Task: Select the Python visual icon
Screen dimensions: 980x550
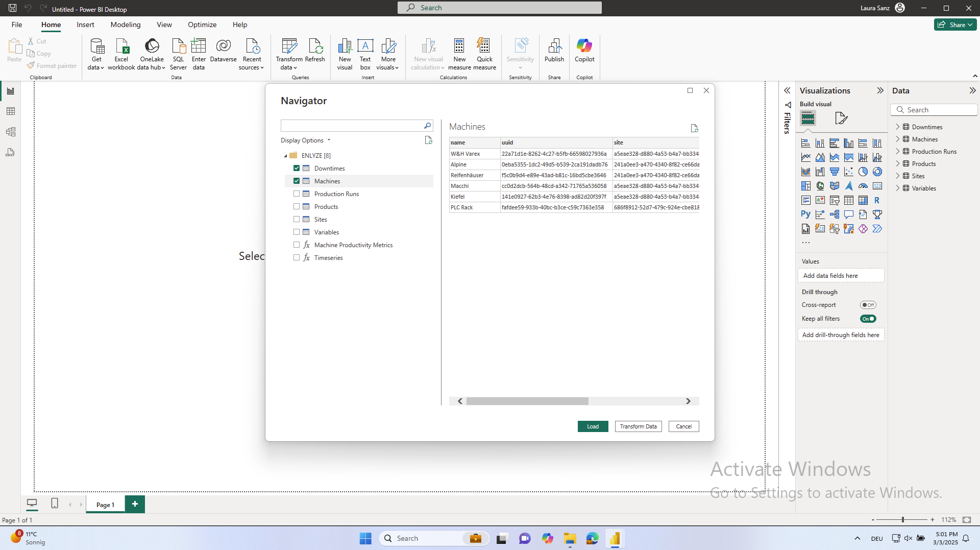Action: pyautogui.click(x=805, y=214)
